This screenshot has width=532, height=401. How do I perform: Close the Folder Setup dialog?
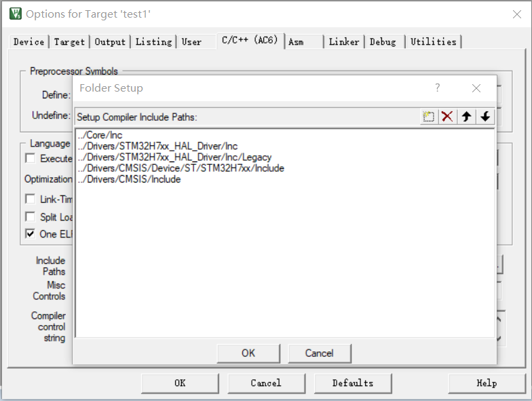coord(476,88)
